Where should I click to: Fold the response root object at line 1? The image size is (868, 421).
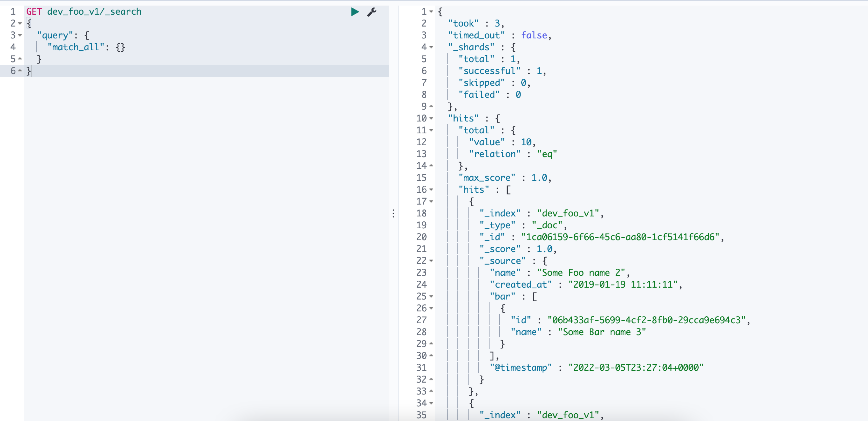[x=431, y=12]
